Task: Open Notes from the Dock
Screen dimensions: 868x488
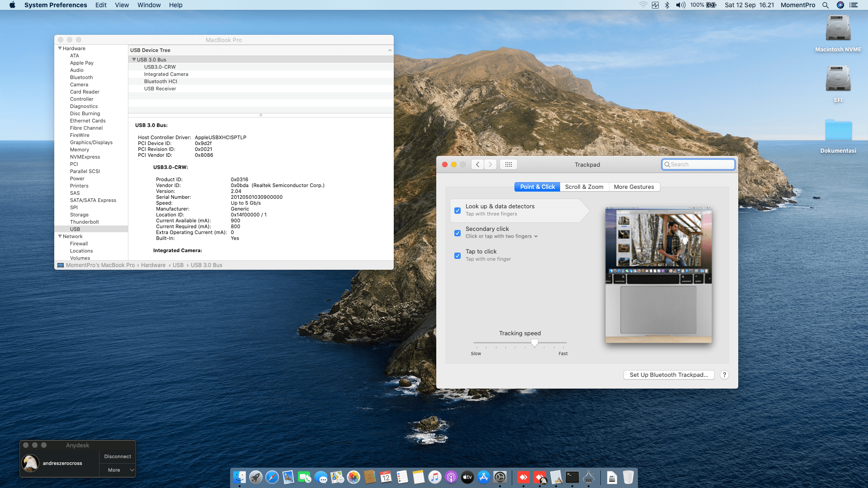Action: tap(419, 477)
